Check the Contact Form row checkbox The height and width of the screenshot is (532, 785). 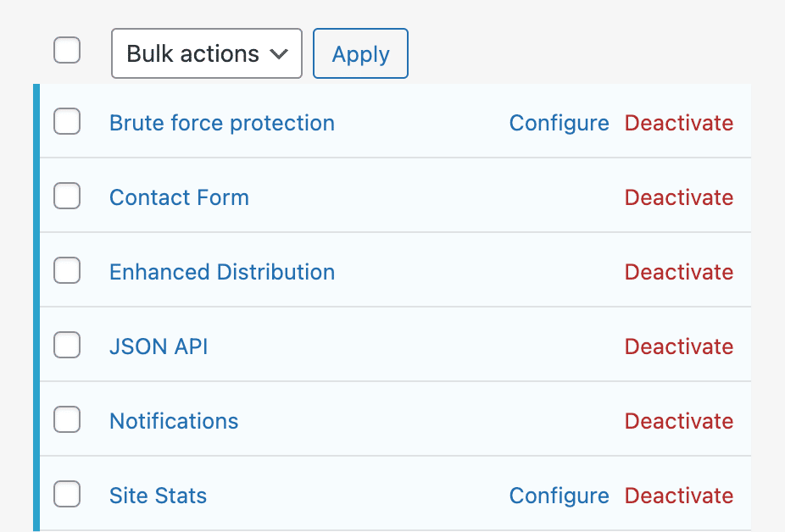tap(67, 196)
